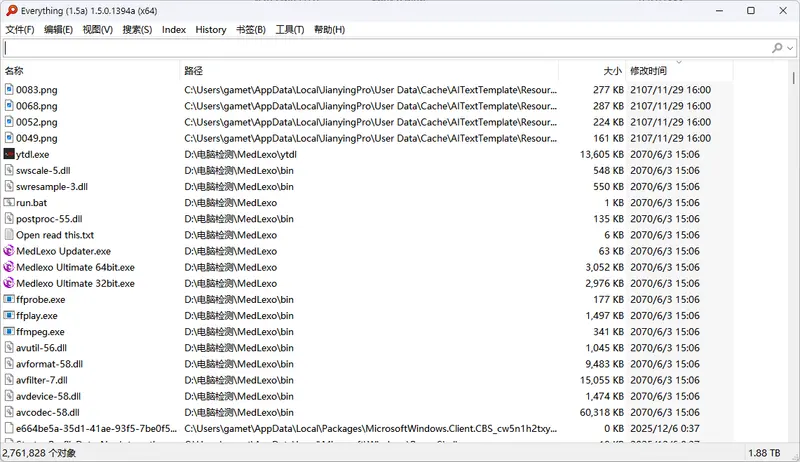This screenshot has height=462, width=800.
Task: Open the 编辑(E) menu
Action: 58,30
